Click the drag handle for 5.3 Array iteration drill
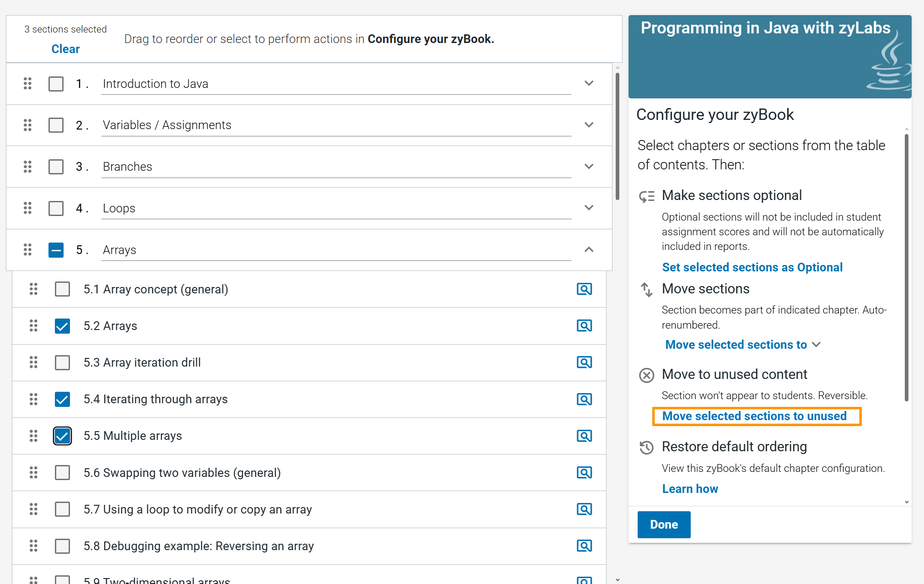 click(33, 362)
